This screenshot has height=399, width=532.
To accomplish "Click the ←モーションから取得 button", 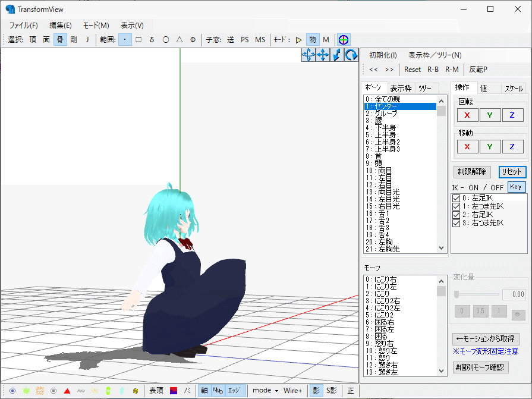I will [x=486, y=338].
